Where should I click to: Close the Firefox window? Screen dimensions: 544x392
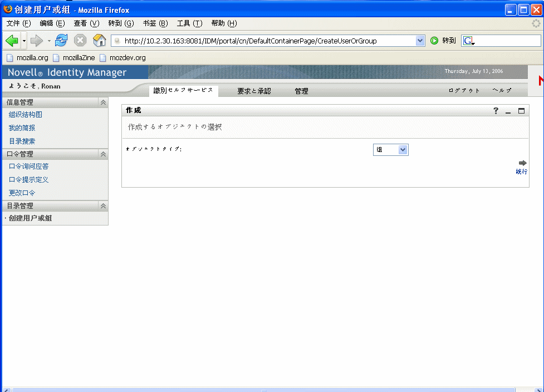pos(536,9)
